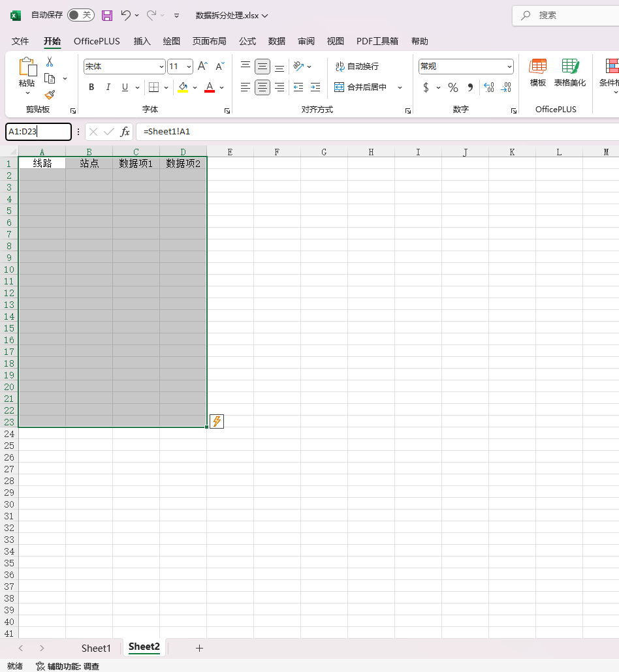This screenshot has width=619, height=672.
Task: Toggle Italic formatting
Action: 108,87
